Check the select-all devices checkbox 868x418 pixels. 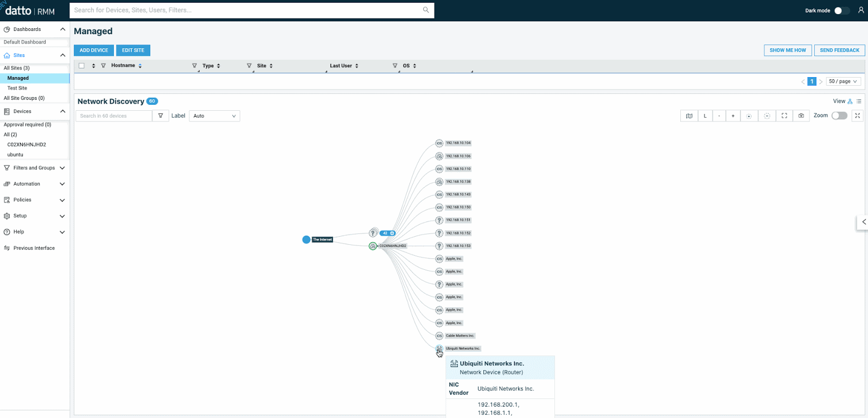[81, 66]
